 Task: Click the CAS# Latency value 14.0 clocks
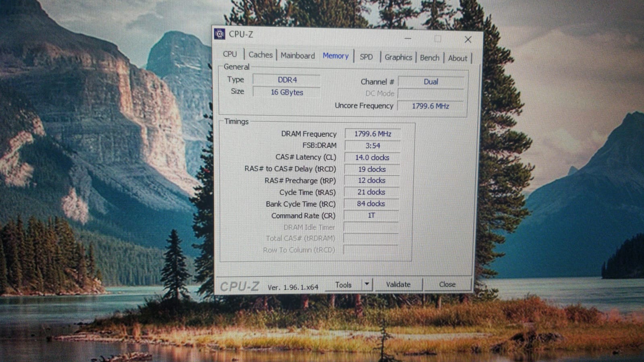[x=372, y=157]
